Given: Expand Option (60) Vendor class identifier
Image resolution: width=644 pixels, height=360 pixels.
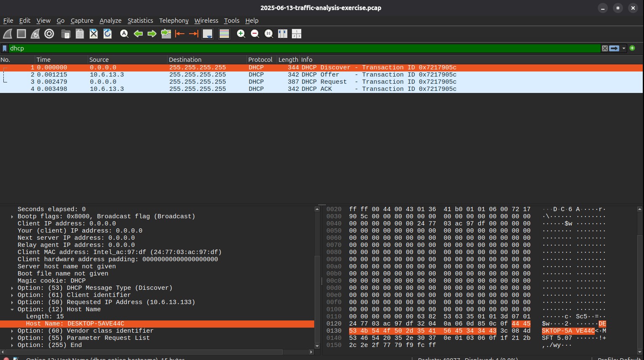Looking at the screenshot, I should coord(12,331).
